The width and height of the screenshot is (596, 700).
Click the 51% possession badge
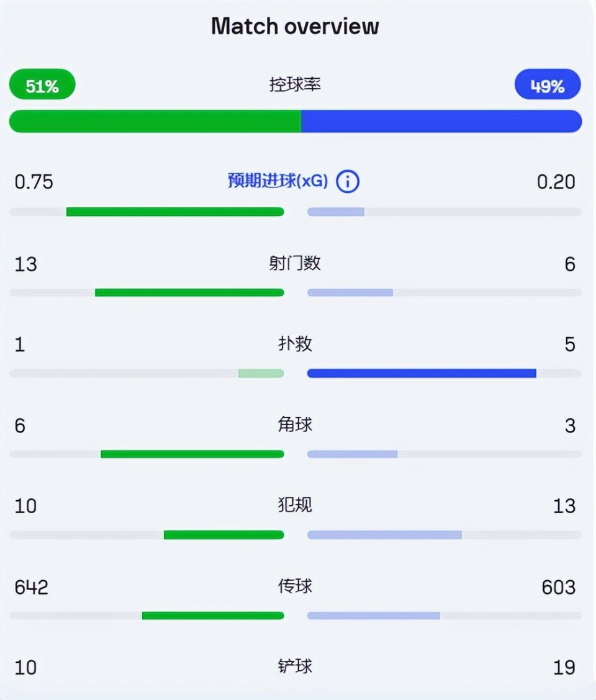(x=42, y=84)
